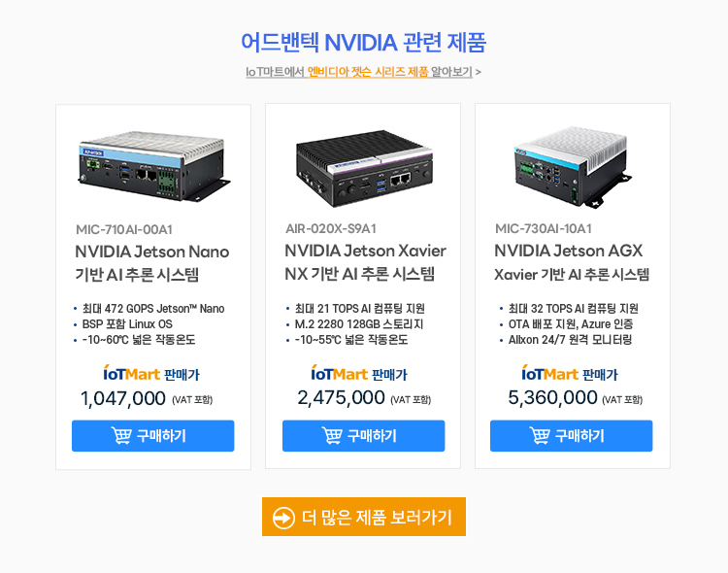
Task: Click the NVIDIA Jetson AGX Xavier title
Action: 572,262
